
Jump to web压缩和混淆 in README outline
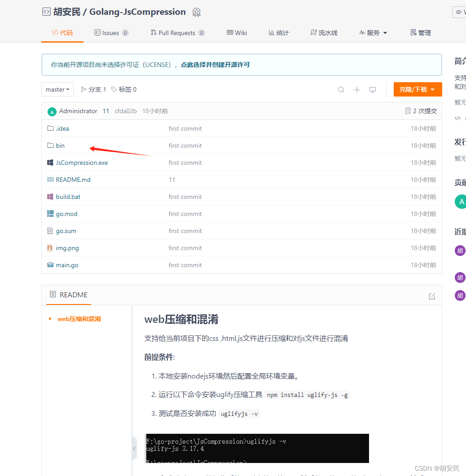tap(79, 319)
